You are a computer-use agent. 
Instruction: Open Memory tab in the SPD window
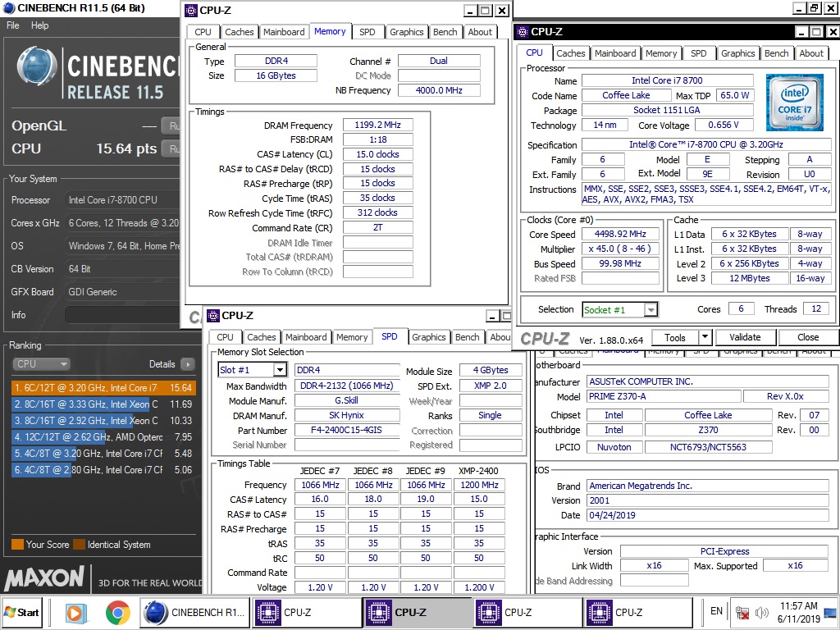pyautogui.click(x=352, y=337)
